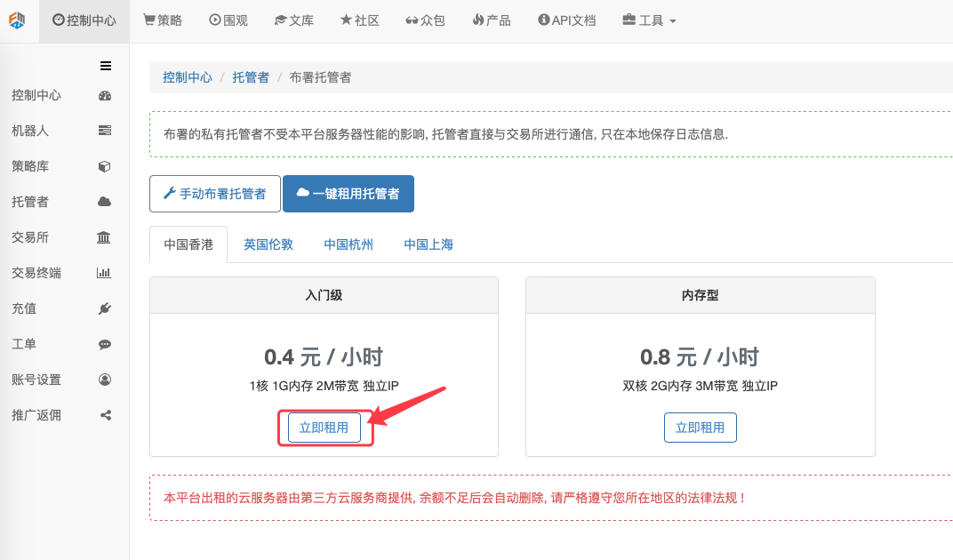Select the 中国香港 region tab

[x=188, y=244]
